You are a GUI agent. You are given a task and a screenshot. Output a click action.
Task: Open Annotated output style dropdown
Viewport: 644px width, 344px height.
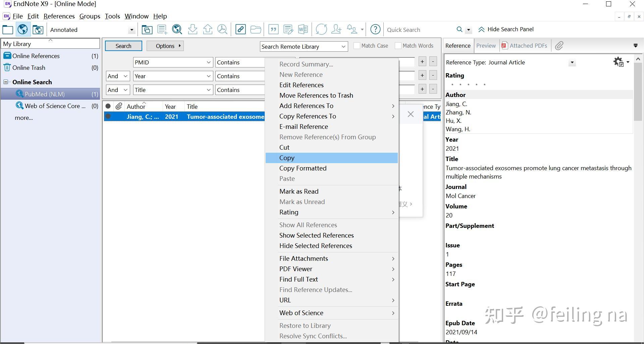(131, 30)
